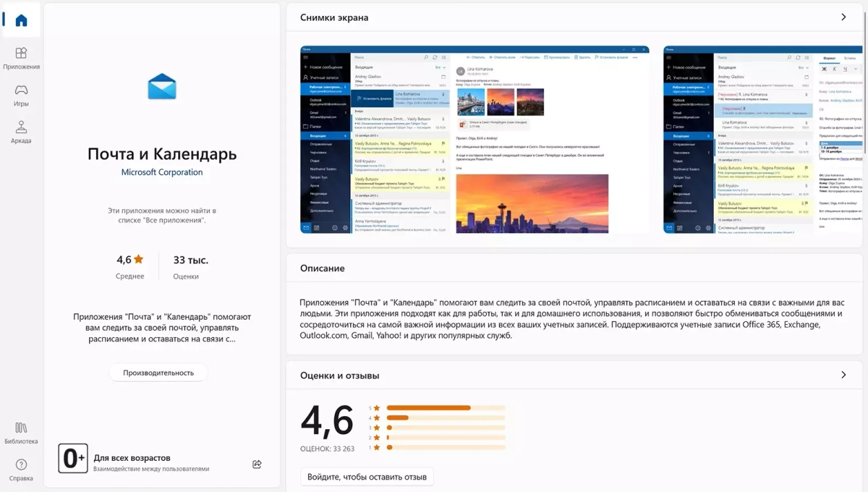Click the 5-star rating bar
This screenshot has width=868, height=492.
click(x=446, y=407)
